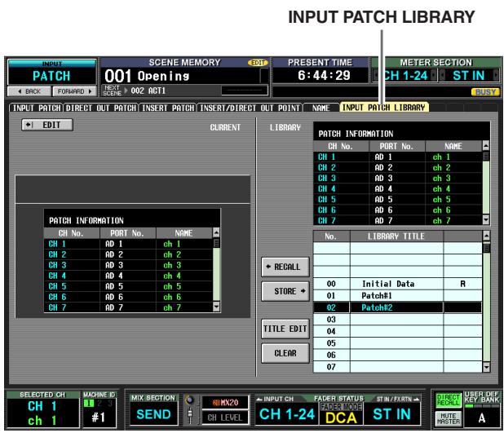Screen dimensions: 504x433
Task: Select empty library row 03
Action: [x=397, y=319]
